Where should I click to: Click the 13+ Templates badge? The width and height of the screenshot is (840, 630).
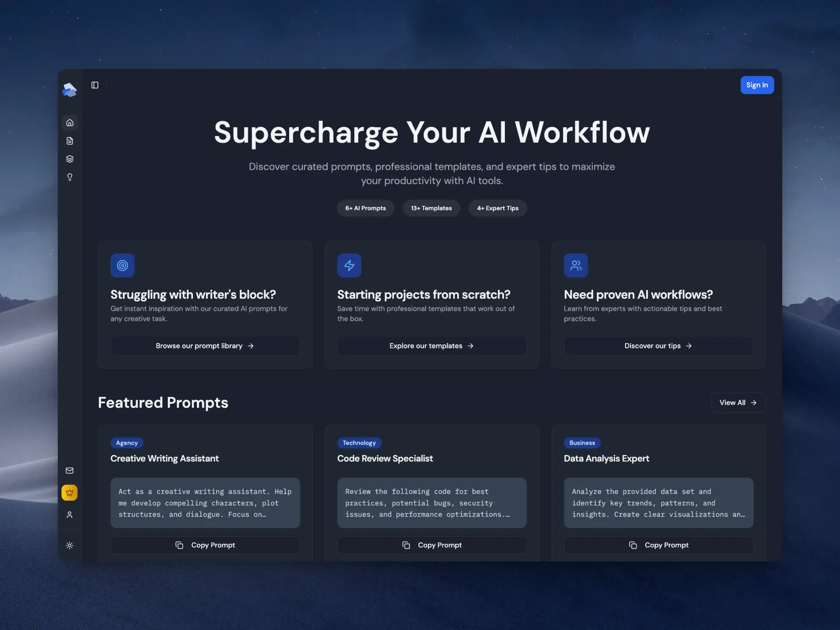(x=431, y=208)
